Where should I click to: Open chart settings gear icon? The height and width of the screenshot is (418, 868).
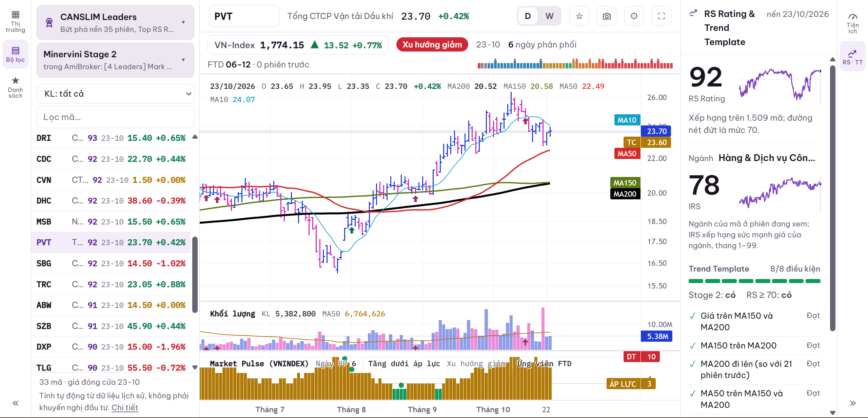coord(634,16)
